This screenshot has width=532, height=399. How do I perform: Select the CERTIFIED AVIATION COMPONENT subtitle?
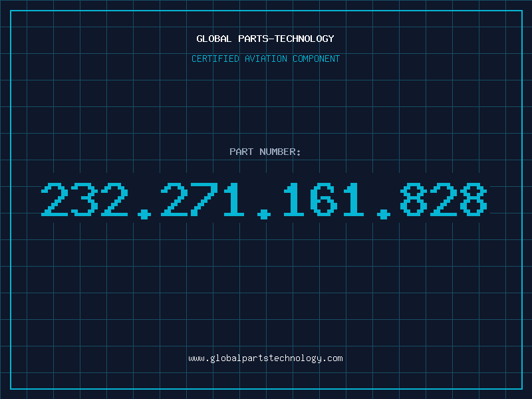[265, 59]
